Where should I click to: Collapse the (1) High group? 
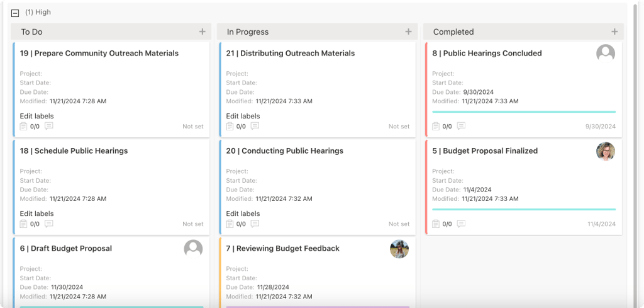click(x=15, y=13)
